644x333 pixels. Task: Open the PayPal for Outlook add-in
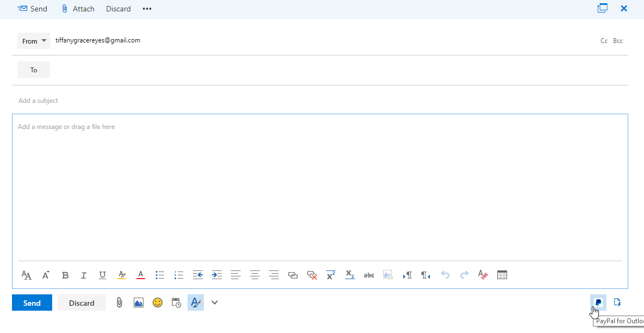pyautogui.click(x=598, y=303)
